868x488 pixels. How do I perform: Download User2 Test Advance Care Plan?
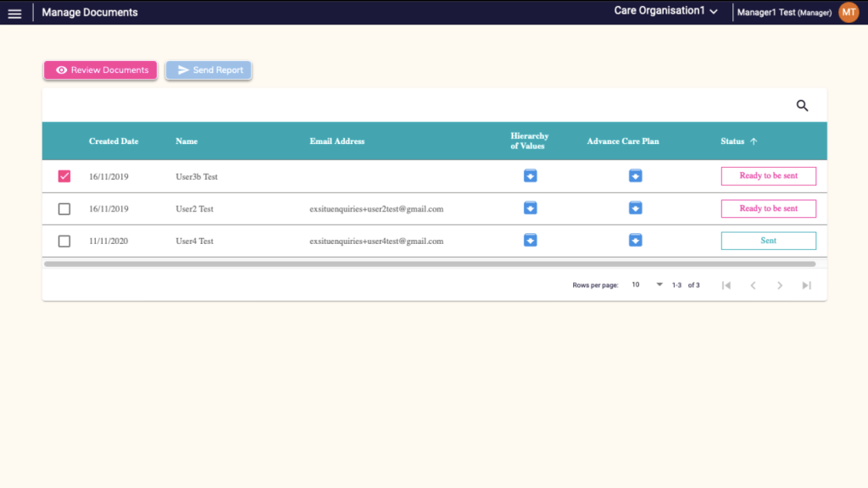pos(635,208)
